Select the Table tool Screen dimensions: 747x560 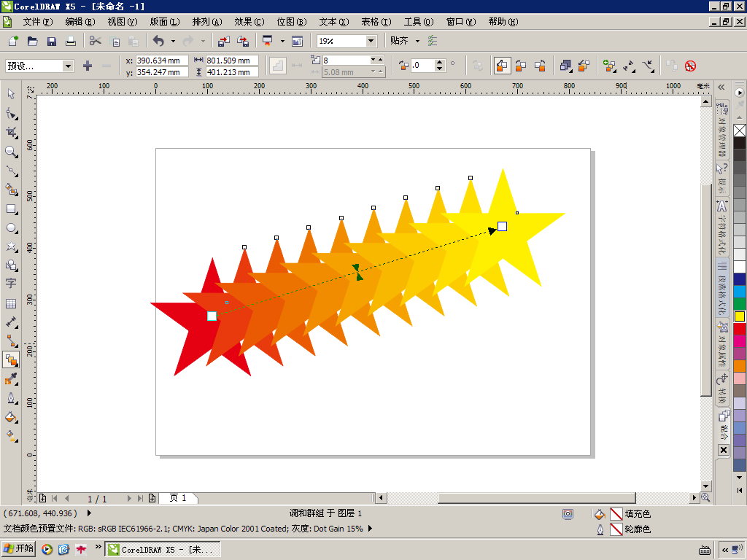tap(11, 303)
